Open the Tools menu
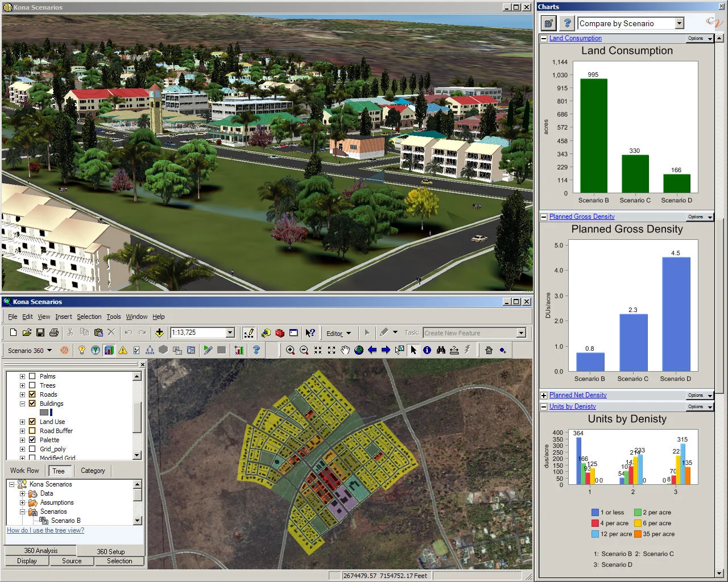Viewport: 728px width, 582px height. [x=114, y=317]
